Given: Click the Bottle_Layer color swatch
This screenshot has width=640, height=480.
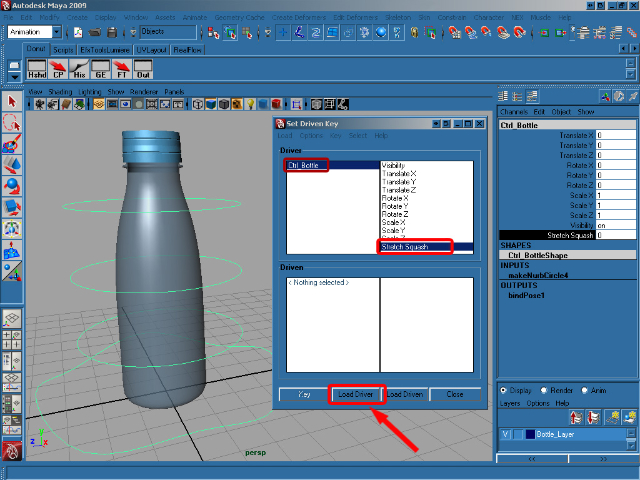Looking at the screenshot, I should click(x=531, y=435).
